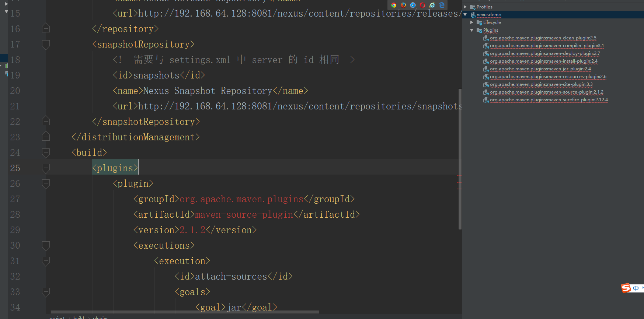Click the editor horizontal scrollbar thumb
The image size is (644, 319).
tap(185, 312)
